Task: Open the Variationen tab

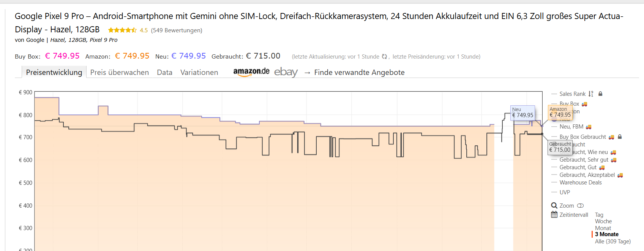Action: pos(199,72)
